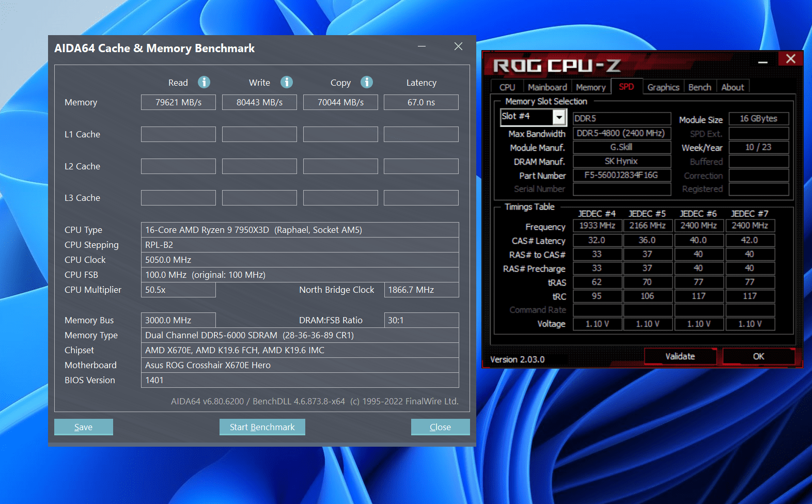Click the Validate button in CPU-Z
This screenshot has height=504, width=812.
coord(680,356)
